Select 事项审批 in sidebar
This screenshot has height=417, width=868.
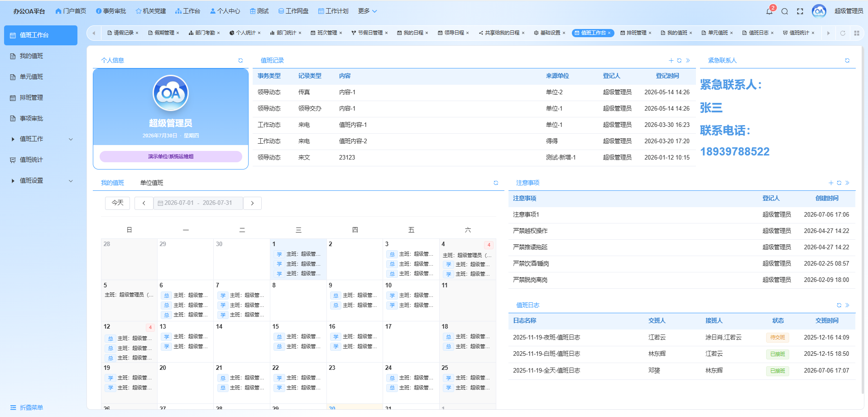(x=41, y=119)
